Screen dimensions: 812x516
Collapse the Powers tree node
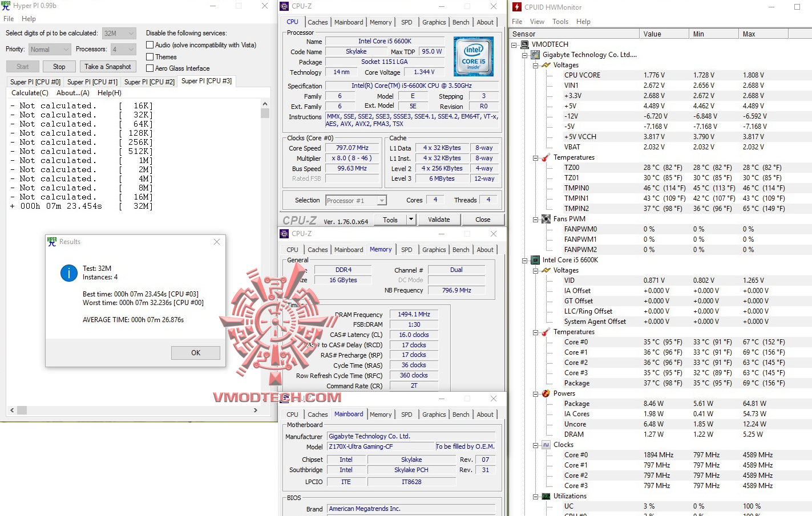click(535, 393)
